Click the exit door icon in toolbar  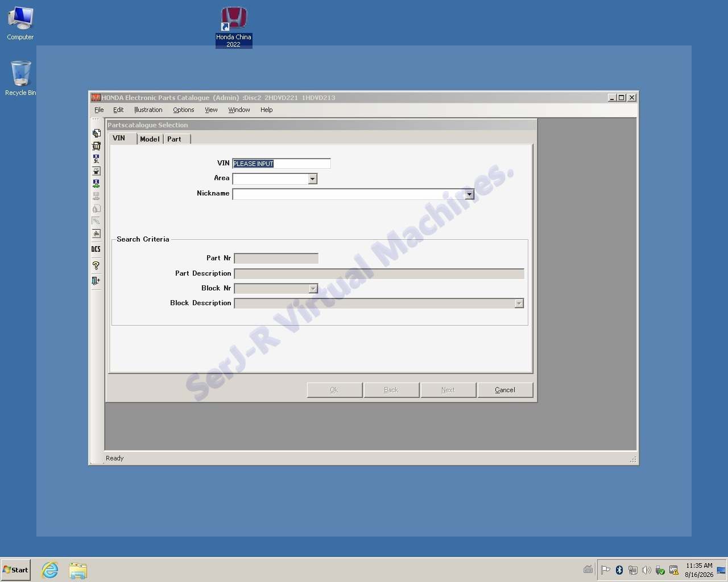[96, 281]
